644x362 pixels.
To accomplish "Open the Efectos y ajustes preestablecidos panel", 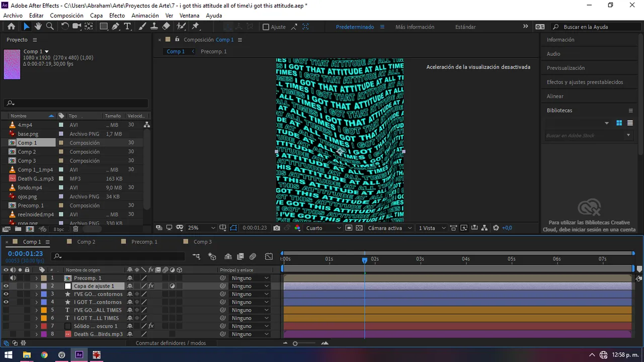I will pos(585,82).
